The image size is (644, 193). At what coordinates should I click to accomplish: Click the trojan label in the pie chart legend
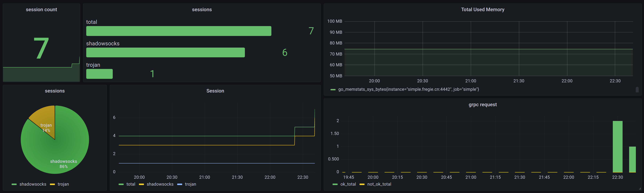pyautogui.click(x=63, y=184)
